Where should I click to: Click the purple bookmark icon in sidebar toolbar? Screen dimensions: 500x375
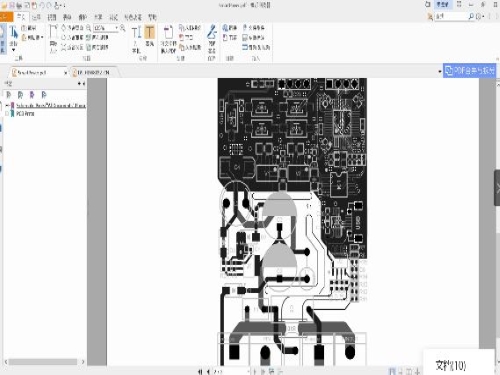tap(32, 95)
